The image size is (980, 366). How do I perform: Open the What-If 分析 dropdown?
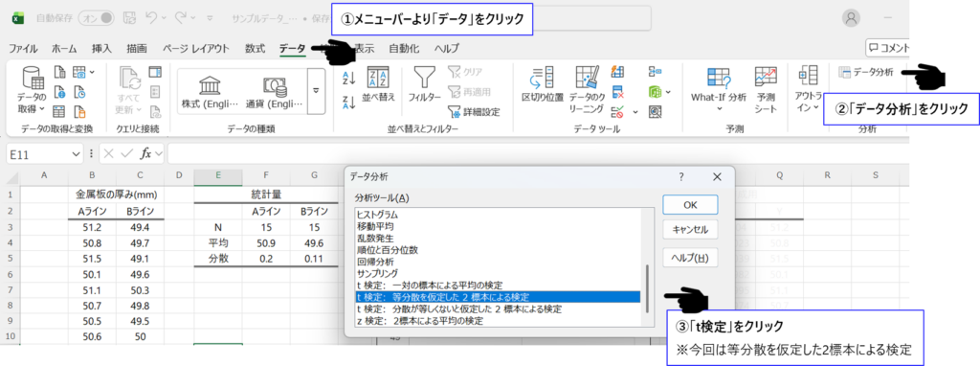click(x=718, y=89)
